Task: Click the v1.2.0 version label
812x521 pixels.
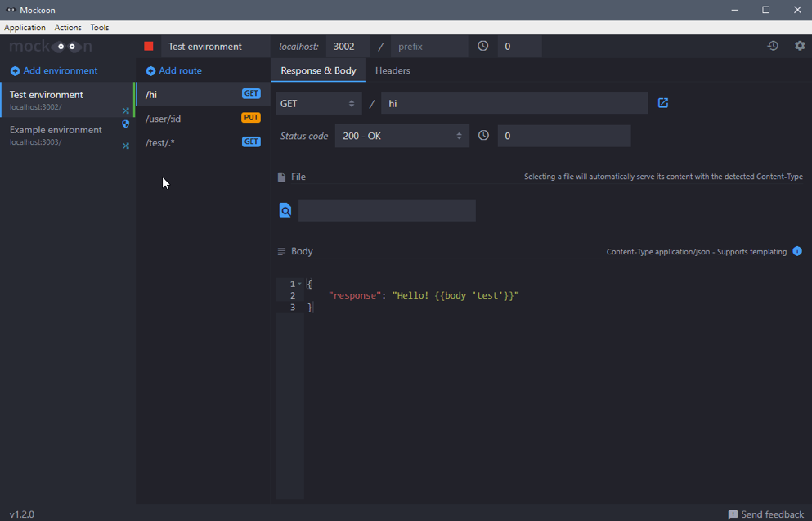Action: [x=22, y=514]
